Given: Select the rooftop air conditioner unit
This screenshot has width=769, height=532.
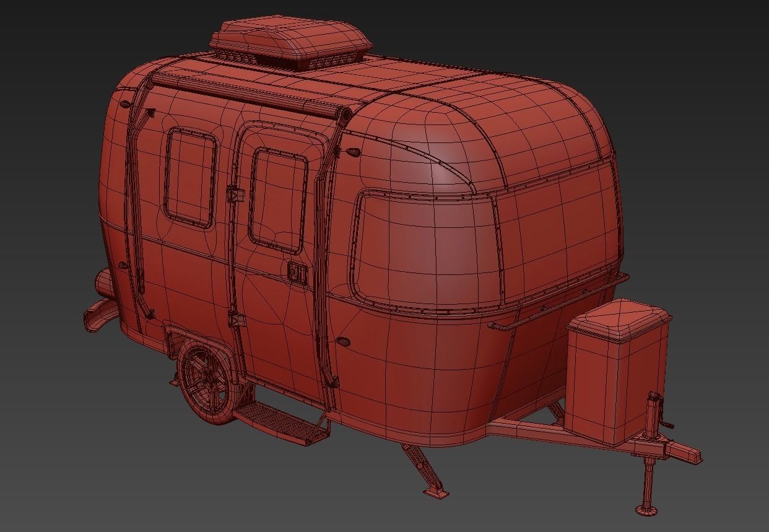Looking at the screenshot, I should click(291, 43).
